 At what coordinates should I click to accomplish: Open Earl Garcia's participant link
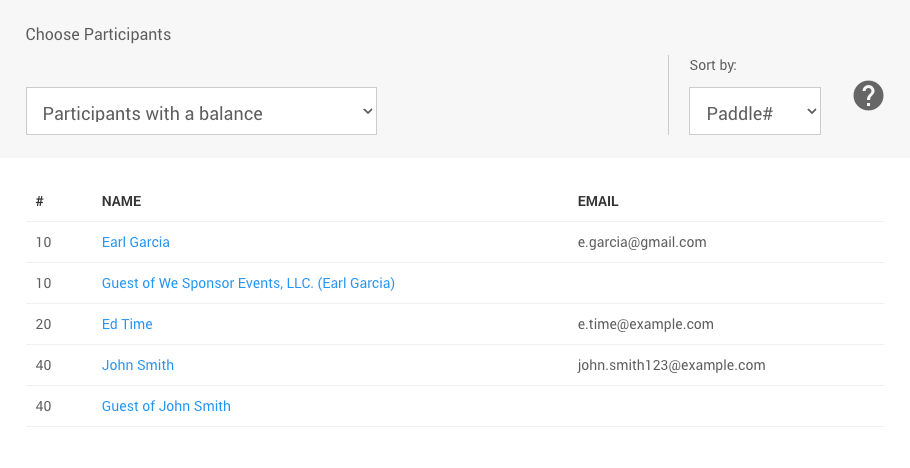click(136, 242)
